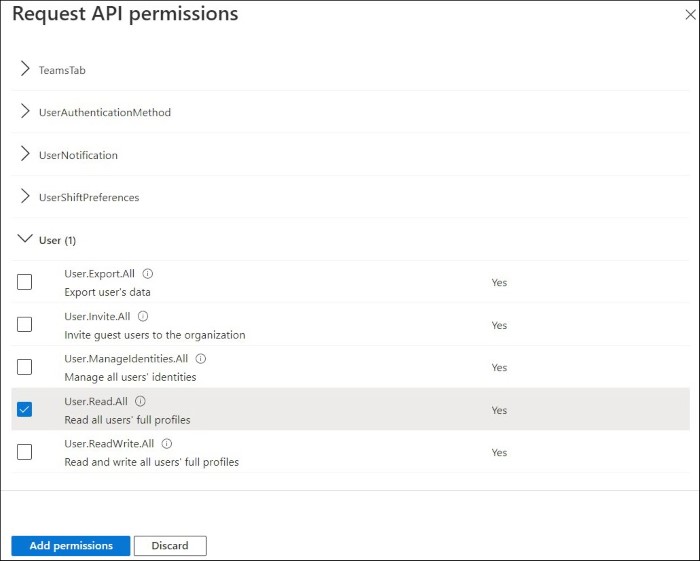Uncheck the User.Read.All checkbox
Viewport: 700px width, 561px height.
tap(25, 409)
